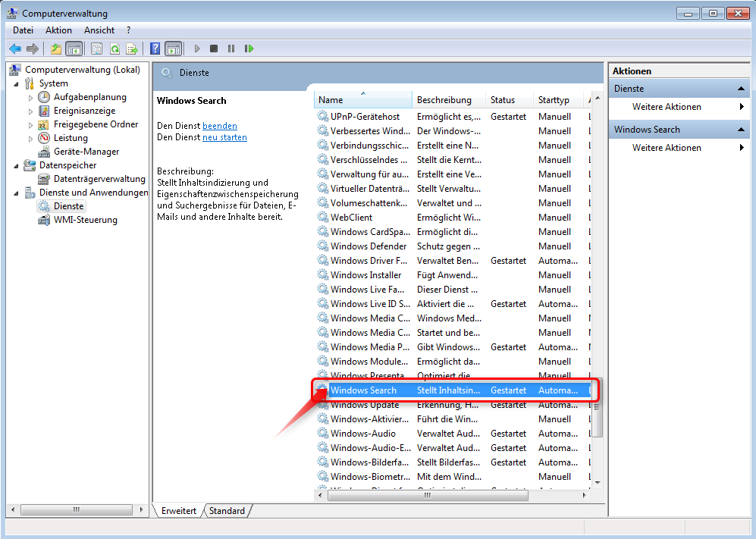This screenshot has height=539, width=756.
Task: Click the Back navigation arrow
Action: click(x=15, y=49)
